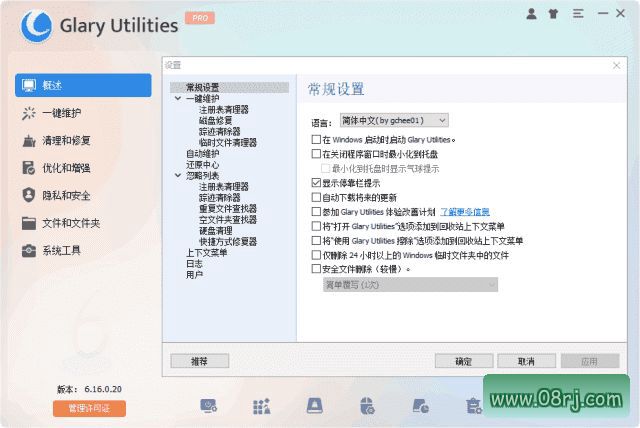Select 一键维护 in the left sidebar
Viewport: 640px width, 428px height.
(83, 113)
